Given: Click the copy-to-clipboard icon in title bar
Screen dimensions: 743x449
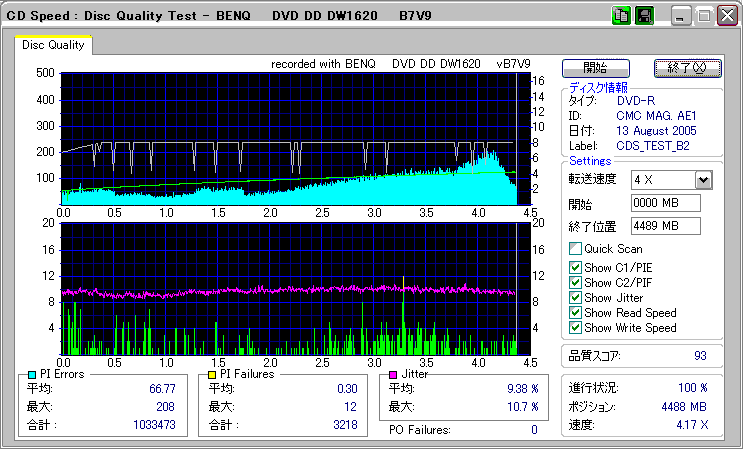Looking at the screenshot, I should (x=620, y=16).
